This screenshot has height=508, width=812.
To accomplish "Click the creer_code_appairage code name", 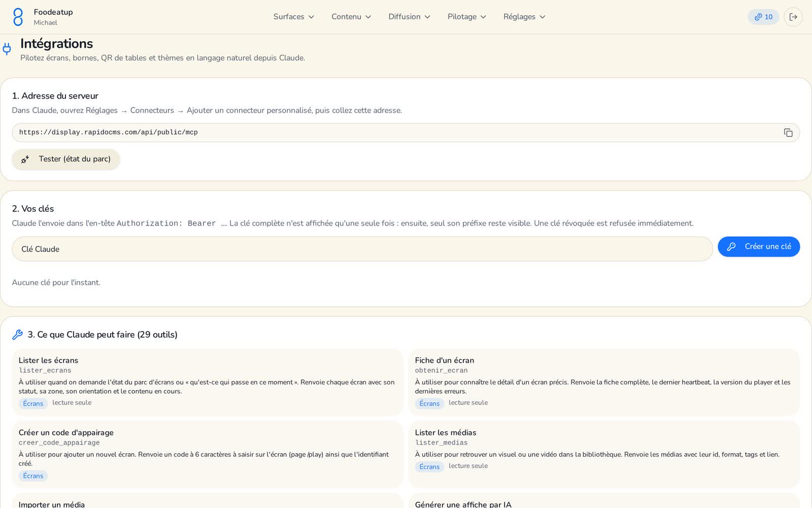I will pos(59,442).
